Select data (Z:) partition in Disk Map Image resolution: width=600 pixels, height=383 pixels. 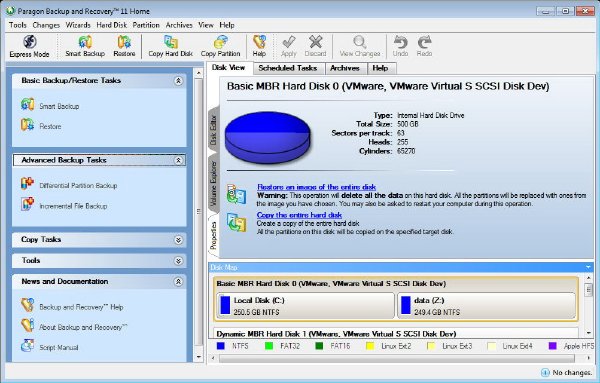tap(486, 306)
